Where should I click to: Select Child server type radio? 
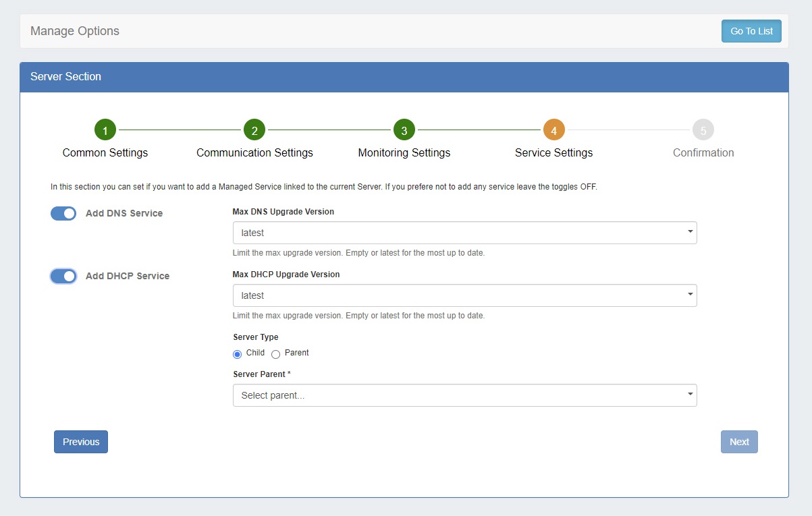(238, 354)
